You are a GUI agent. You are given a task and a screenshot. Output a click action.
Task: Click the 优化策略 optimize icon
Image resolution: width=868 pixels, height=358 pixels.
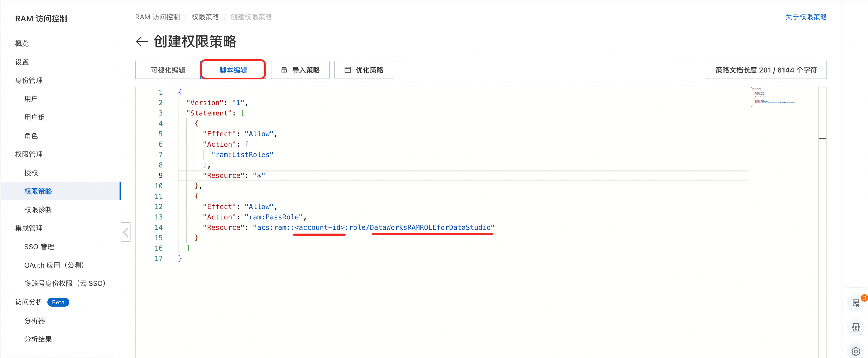tap(347, 70)
